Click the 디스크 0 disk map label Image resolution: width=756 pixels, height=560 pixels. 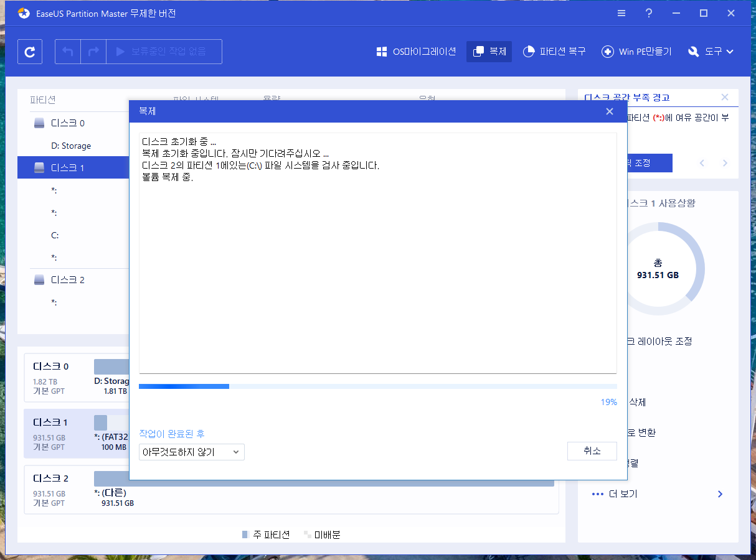51,366
